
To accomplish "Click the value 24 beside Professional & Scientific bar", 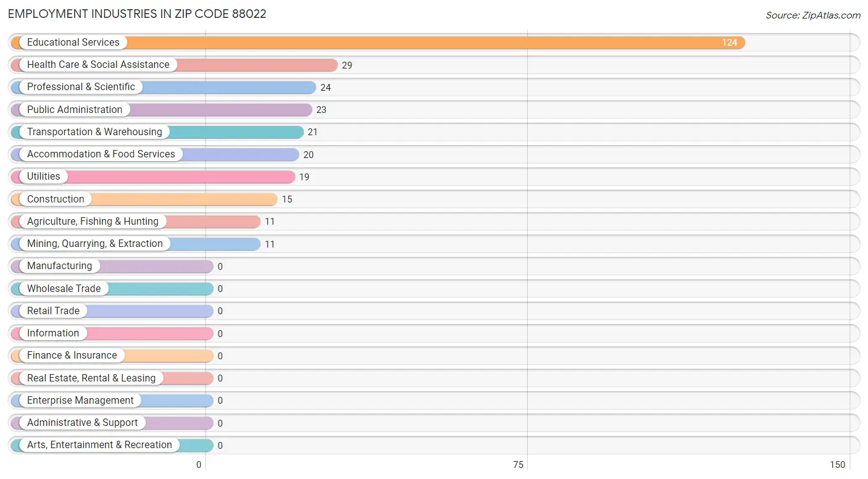I will pos(325,87).
